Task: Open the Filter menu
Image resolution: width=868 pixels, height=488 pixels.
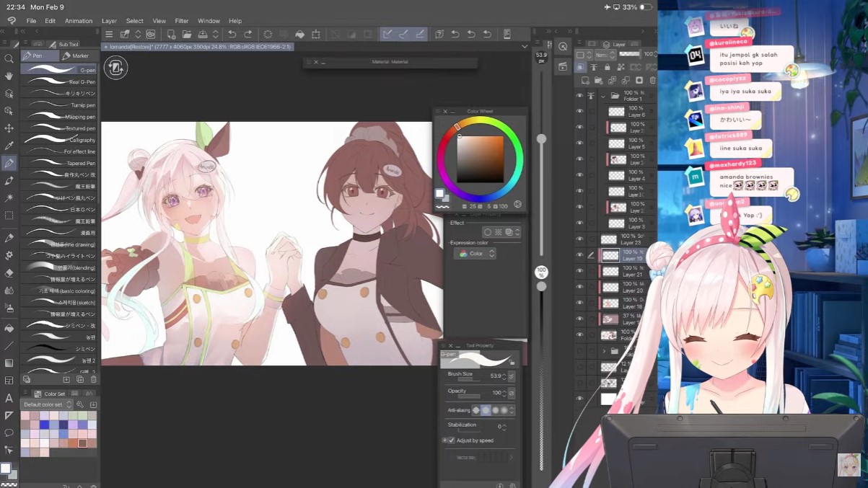Action: click(x=181, y=21)
